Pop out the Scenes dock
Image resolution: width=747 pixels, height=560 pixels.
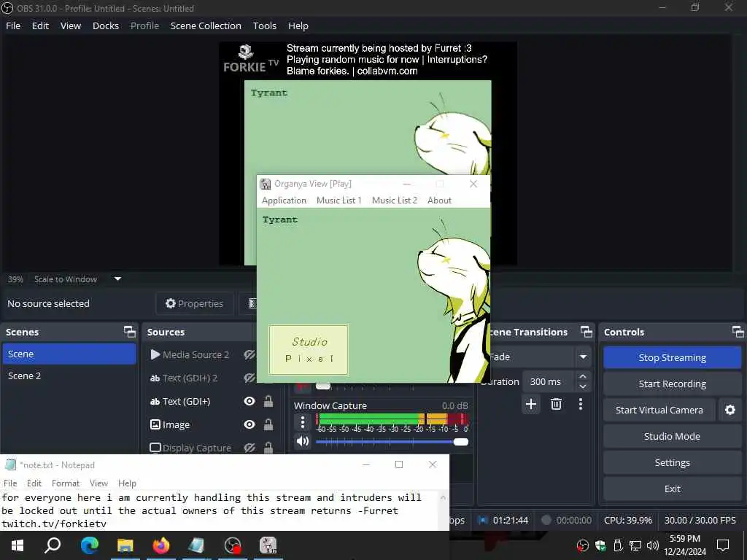tap(129, 332)
